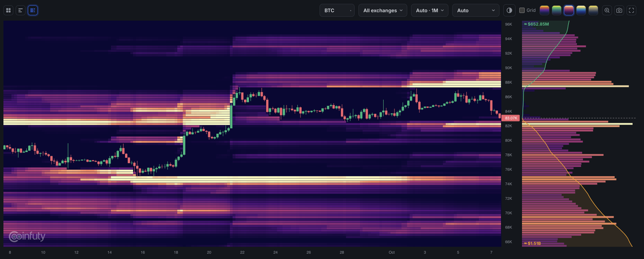Take a chart snapshot with camera icon
Image resolution: width=644 pixels, height=259 pixels.
619,10
